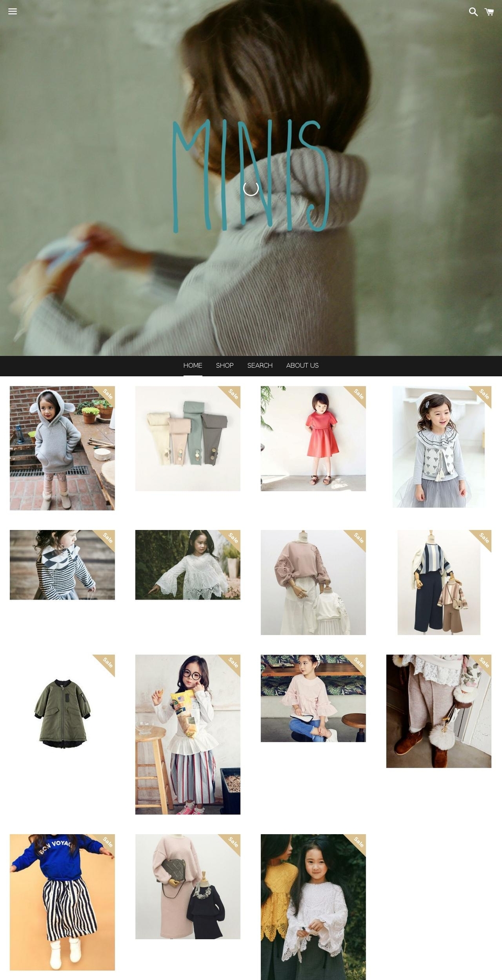View the navy wide-pants mannequin product

(x=439, y=583)
